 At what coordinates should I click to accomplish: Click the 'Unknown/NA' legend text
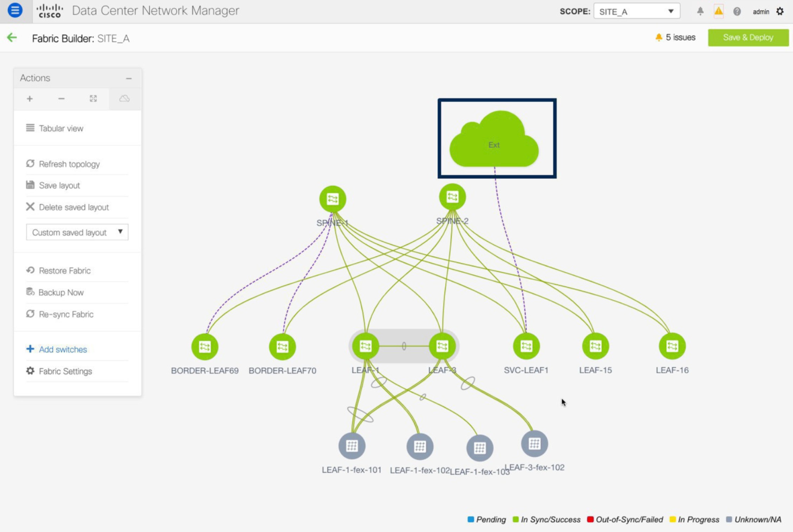tap(758, 519)
